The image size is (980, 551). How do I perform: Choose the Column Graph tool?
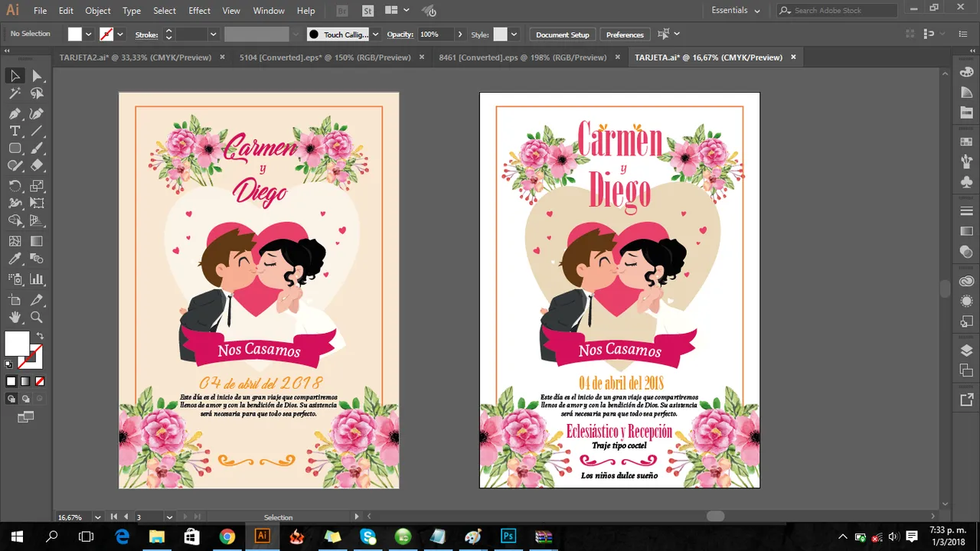click(37, 279)
